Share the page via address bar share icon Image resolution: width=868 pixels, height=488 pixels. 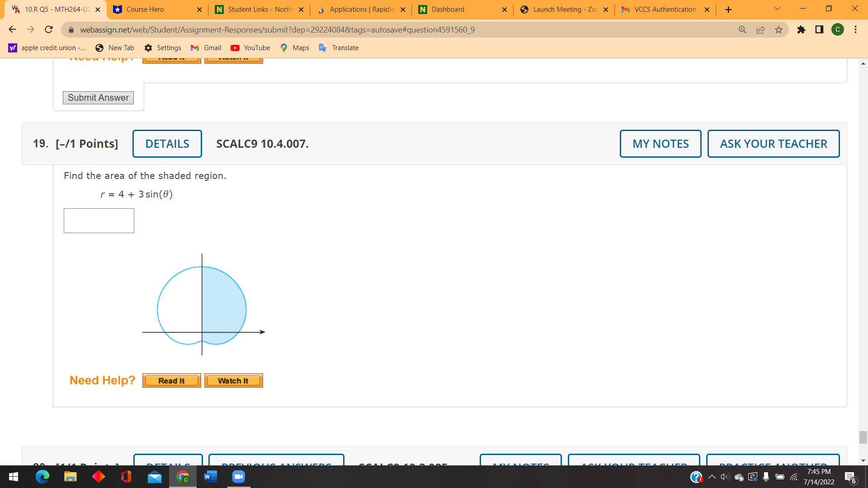pyautogui.click(x=761, y=29)
